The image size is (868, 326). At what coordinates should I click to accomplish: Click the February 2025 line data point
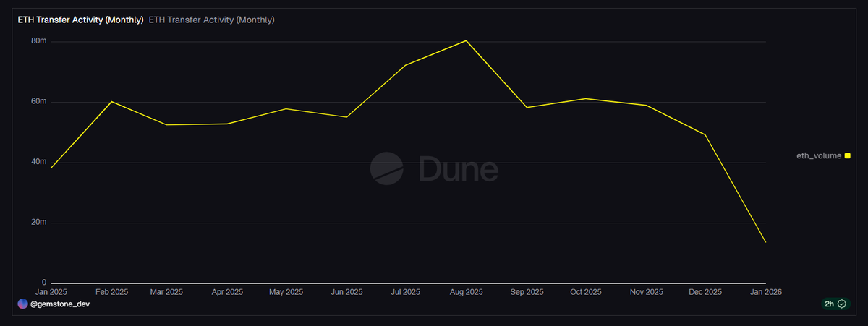tap(111, 101)
